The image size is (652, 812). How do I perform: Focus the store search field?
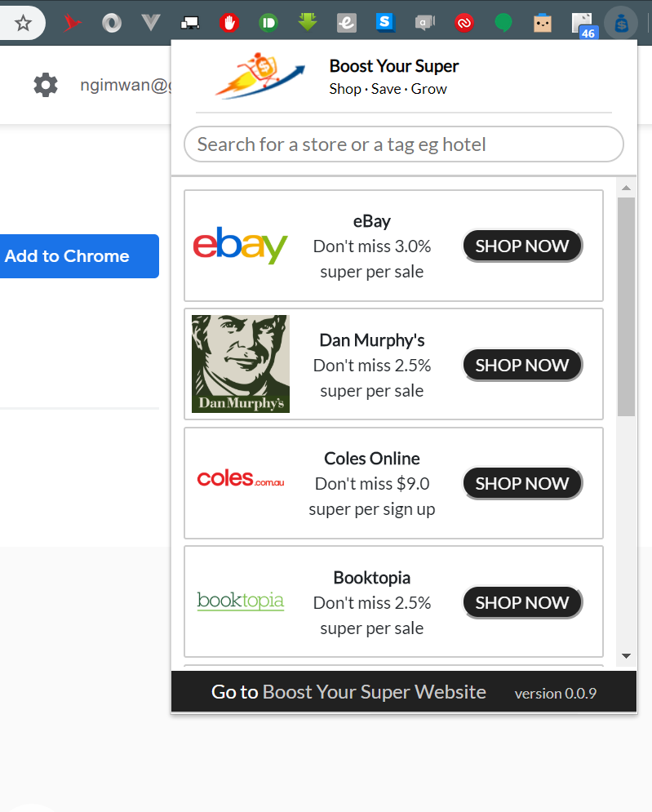point(403,144)
